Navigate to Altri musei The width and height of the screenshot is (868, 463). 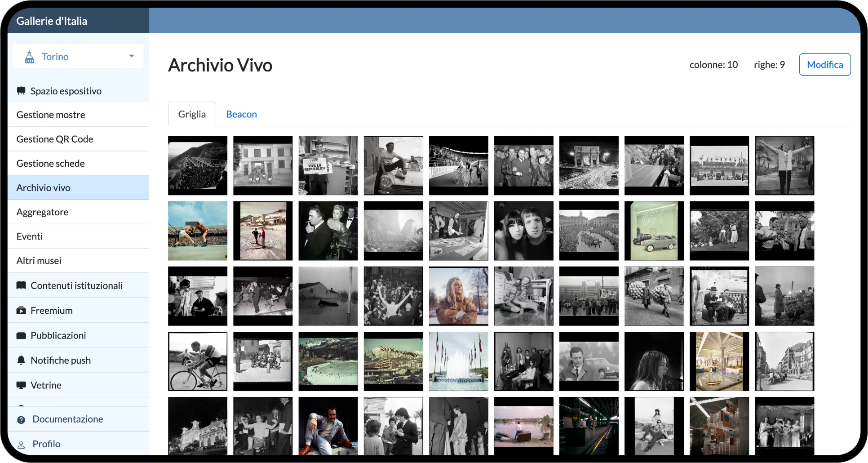click(39, 261)
